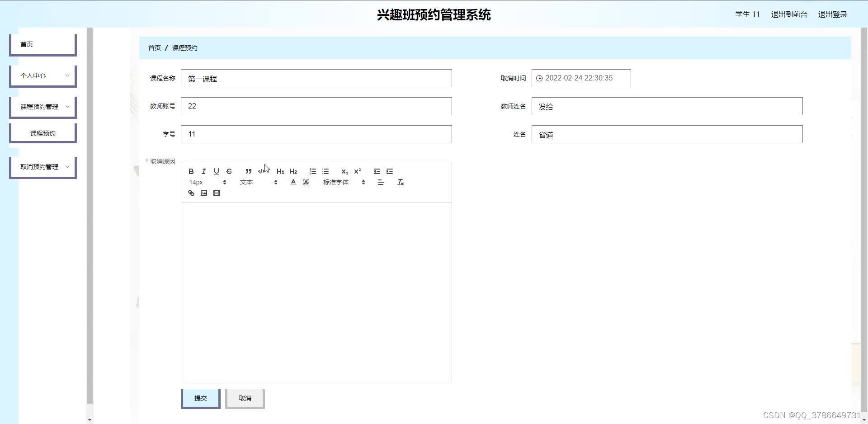The height and width of the screenshot is (424, 868).
Task: Decrease text indent
Action: pyautogui.click(x=377, y=171)
